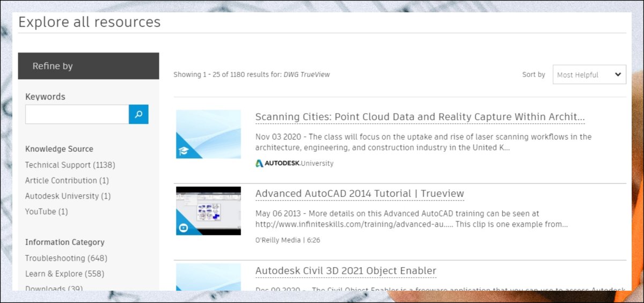Click the Civil 3D Object Enabler thumbnail
This screenshot has height=303, width=644.
click(208, 277)
